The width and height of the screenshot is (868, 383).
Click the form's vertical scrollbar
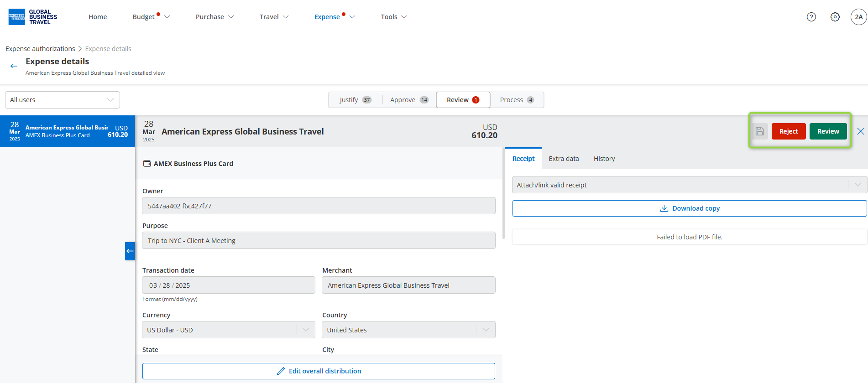pos(503,193)
